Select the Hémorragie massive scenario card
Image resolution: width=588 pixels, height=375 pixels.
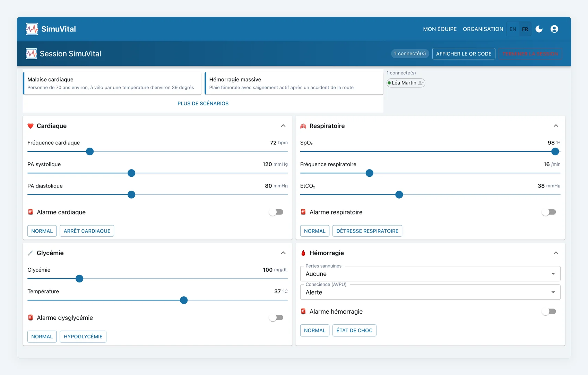click(x=294, y=83)
